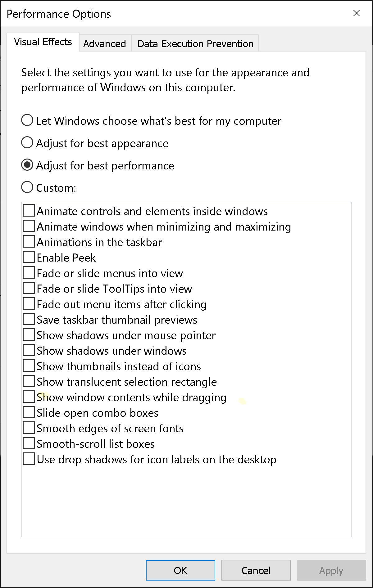Tick the Enable Peek checkbox
Viewport: 373px width, 588px height.
pyautogui.click(x=29, y=257)
